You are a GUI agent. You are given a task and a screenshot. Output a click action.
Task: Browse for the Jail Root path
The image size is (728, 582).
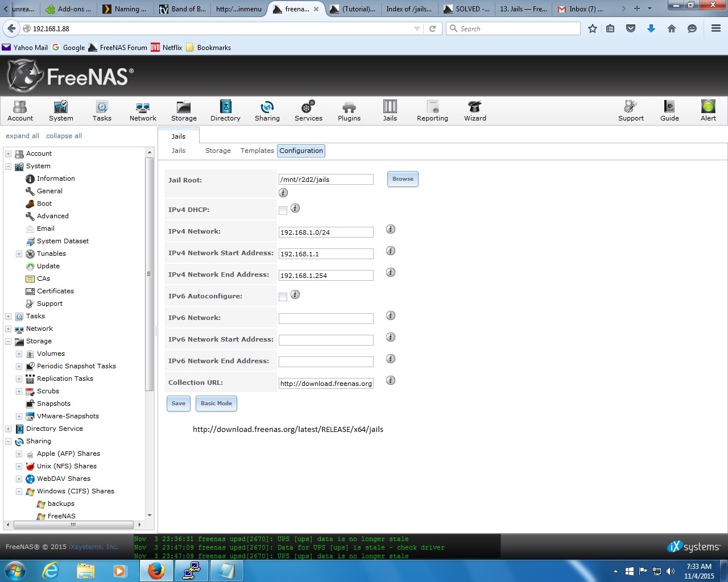point(403,179)
